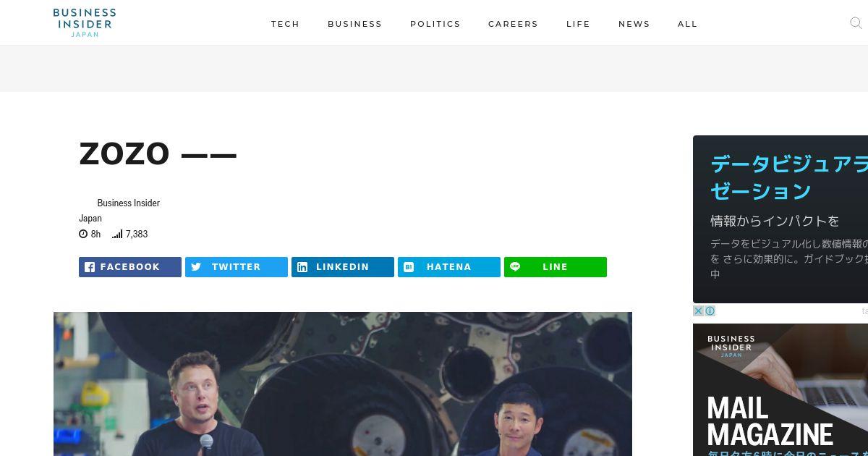Share article on LinkedIn
The width and height of the screenshot is (868, 456).
pos(343,267)
